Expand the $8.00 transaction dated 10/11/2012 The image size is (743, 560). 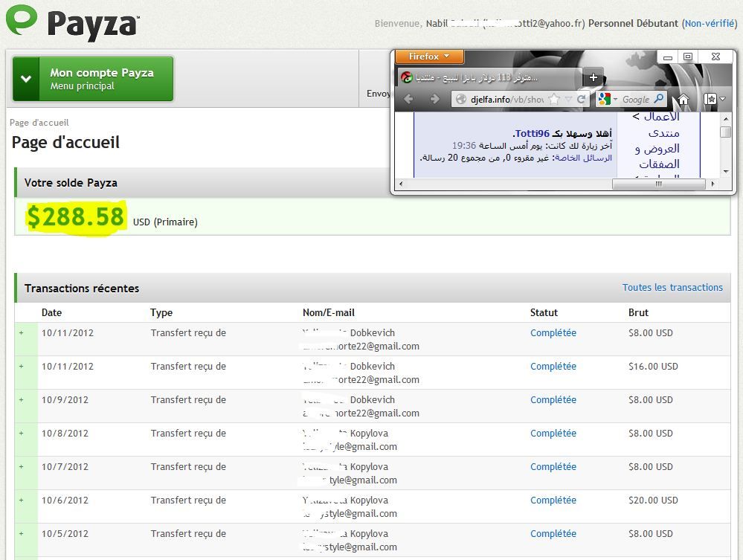(x=22, y=333)
